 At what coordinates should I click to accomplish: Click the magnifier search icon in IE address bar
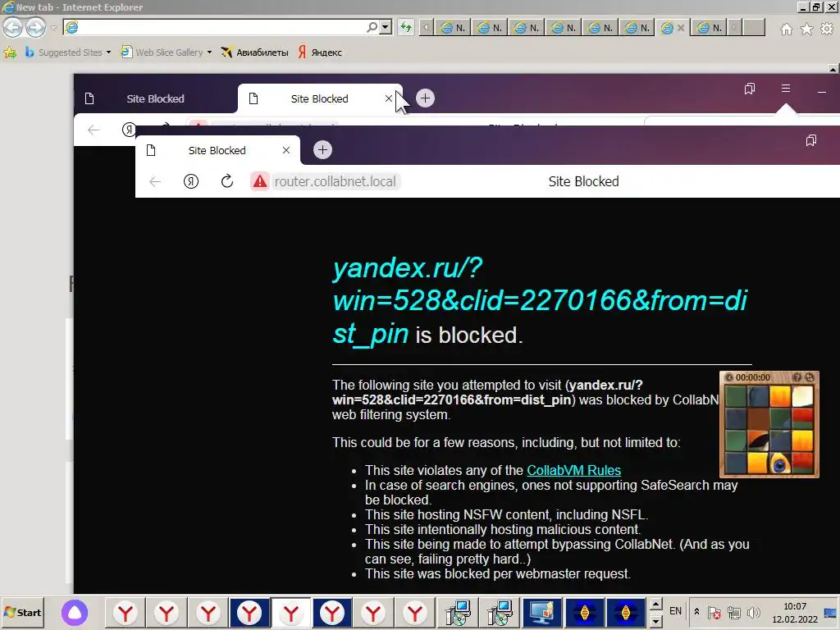point(372,27)
